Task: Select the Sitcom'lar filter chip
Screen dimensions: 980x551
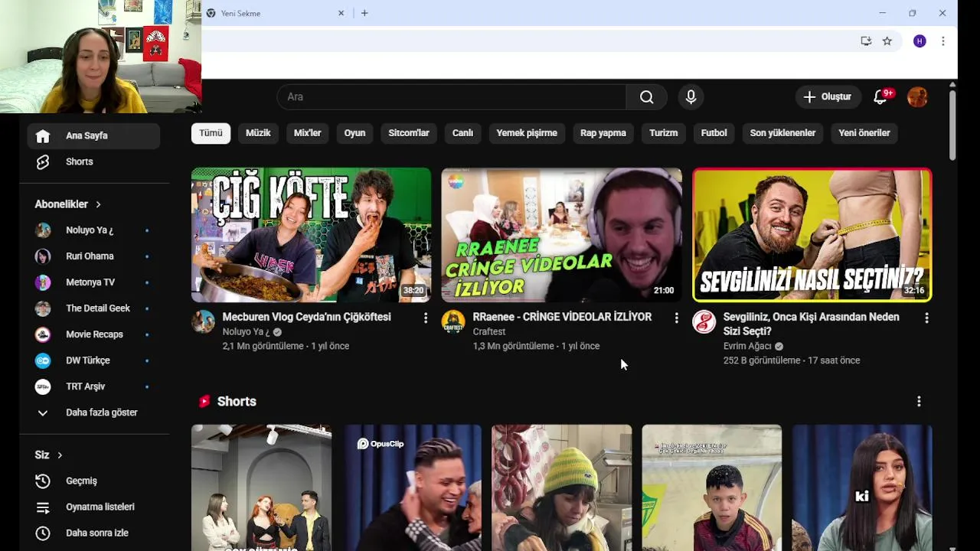Action: pos(408,133)
